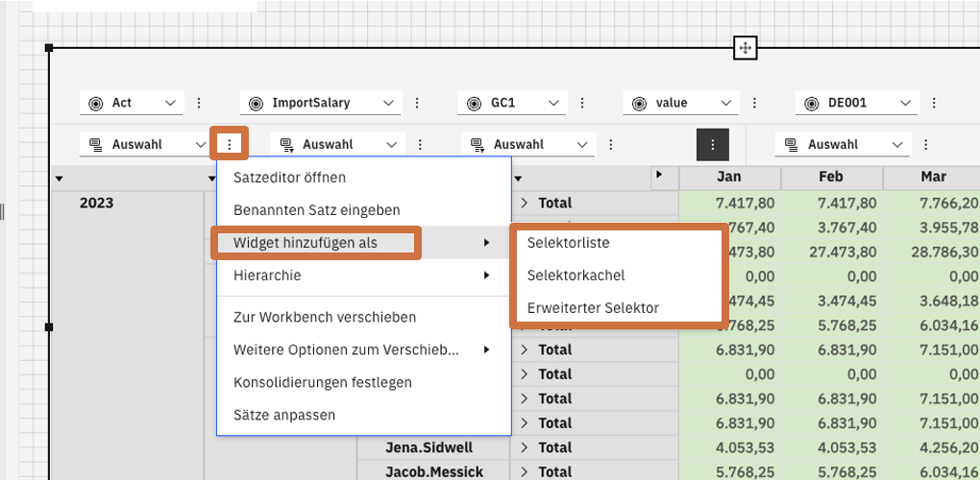The height and width of the screenshot is (480, 980).
Task: Select Zur Workbench verschieben option
Action: (x=324, y=317)
